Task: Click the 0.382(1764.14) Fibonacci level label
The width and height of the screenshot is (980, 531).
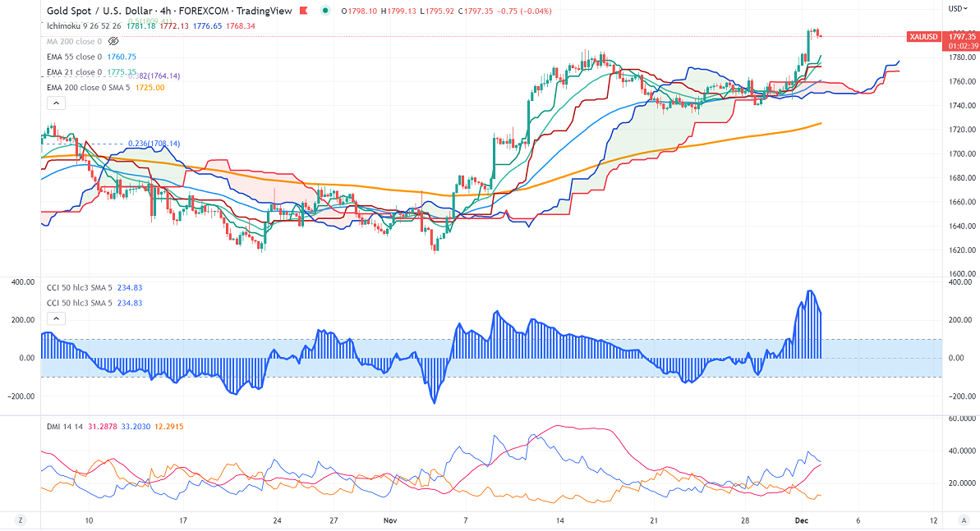Action: pos(154,76)
